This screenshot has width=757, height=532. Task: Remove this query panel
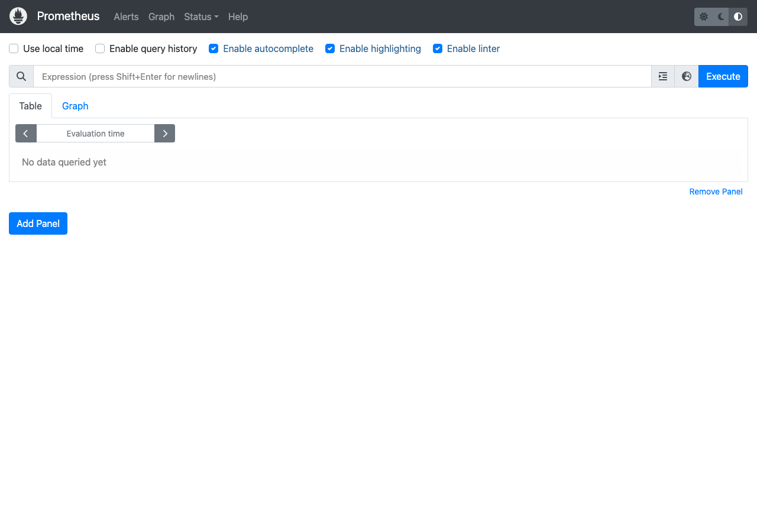[716, 192]
